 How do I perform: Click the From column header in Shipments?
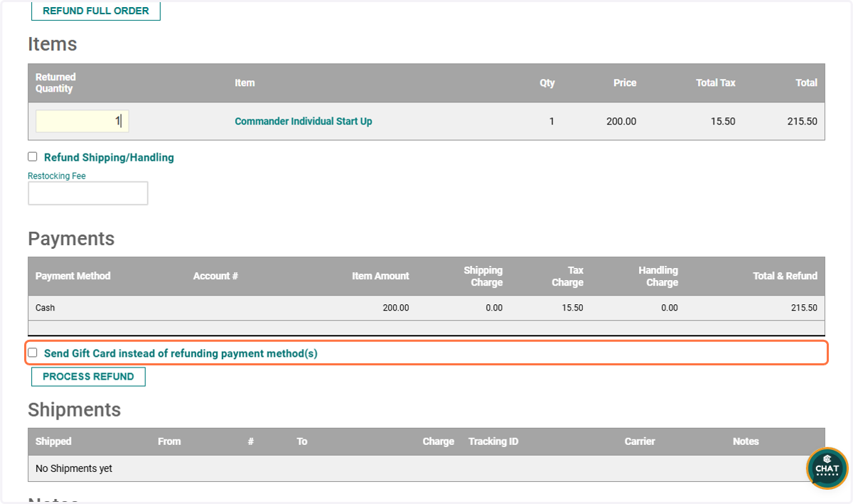click(x=169, y=441)
